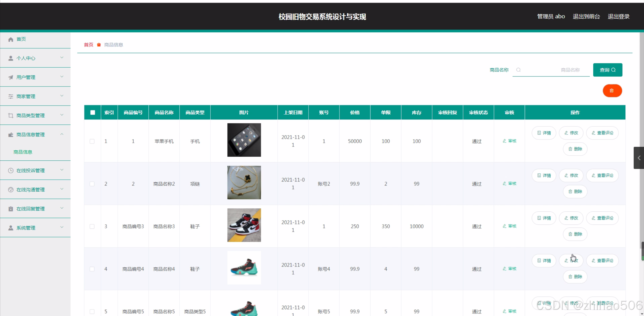The width and height of the screenshot is (644, 316).
Task: Select the checkbox for row 3
Action: tap(92, 227)
